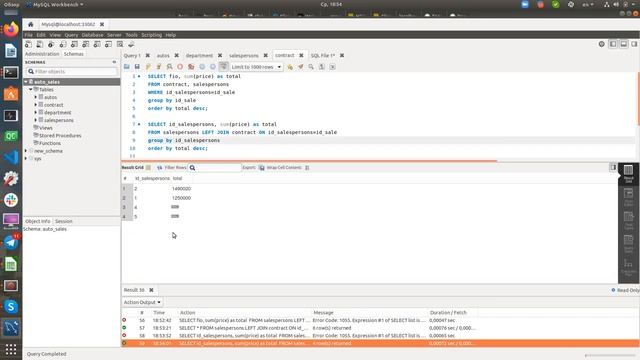Toggle the right sidebar panel visibility
Image resolution: width=640 pixels, height=360 pixels.
(x=634, y=44)
